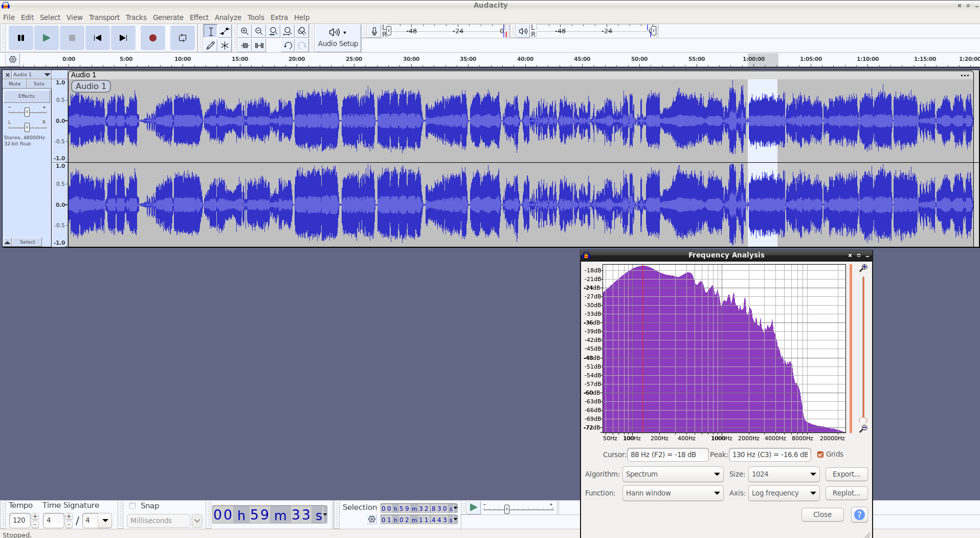This screenshot has width=980, height=538.
Task: Open the File menu
Action: coord(9,17)
